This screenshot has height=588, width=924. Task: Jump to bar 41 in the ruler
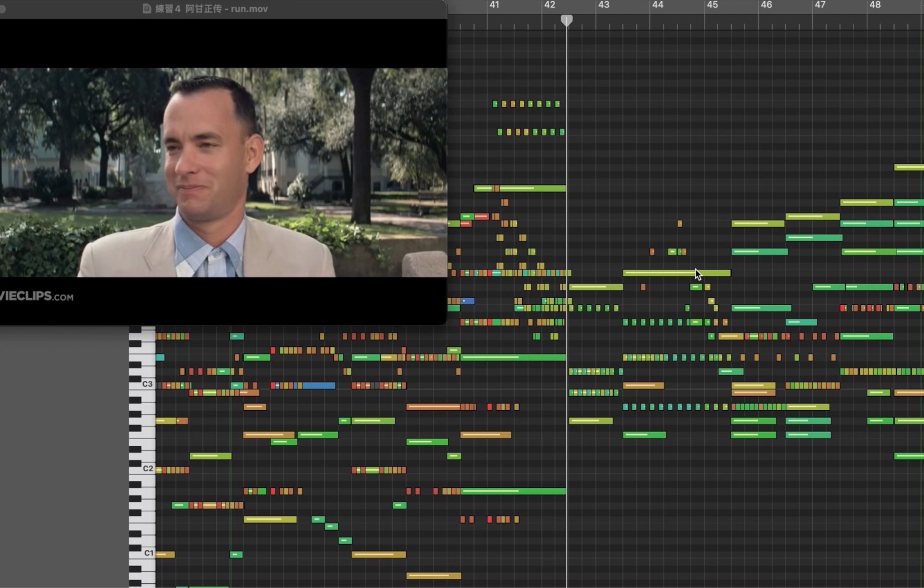click(494, 5)
